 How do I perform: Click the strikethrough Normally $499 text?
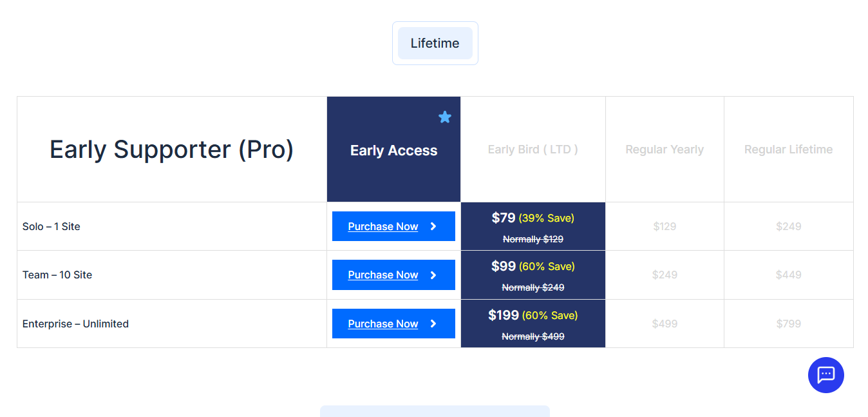533,336
